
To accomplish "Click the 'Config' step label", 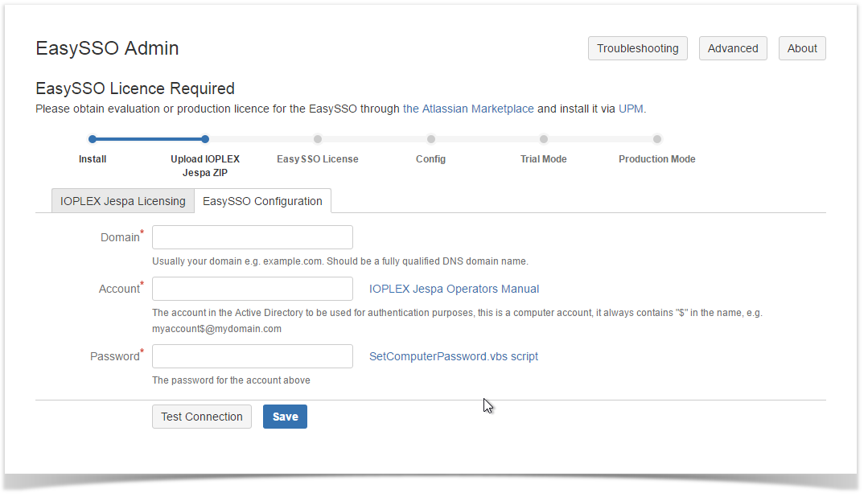I will (x=430, y=159).
